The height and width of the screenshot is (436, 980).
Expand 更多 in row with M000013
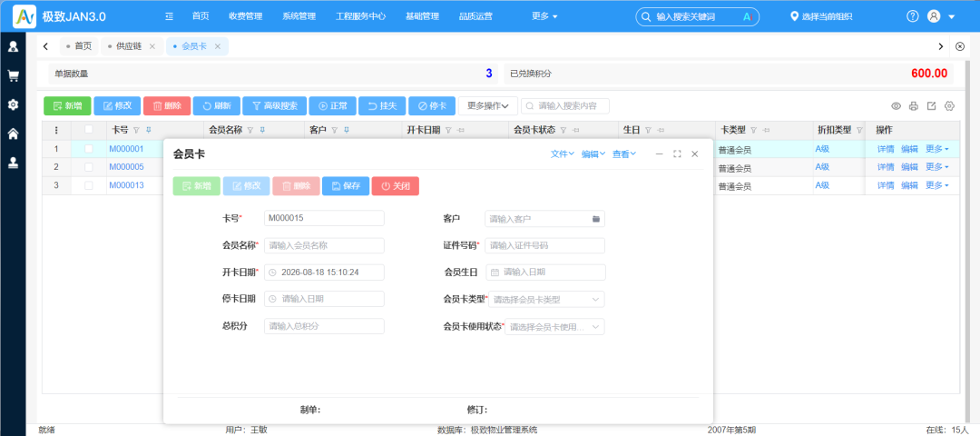click(936, 185)
